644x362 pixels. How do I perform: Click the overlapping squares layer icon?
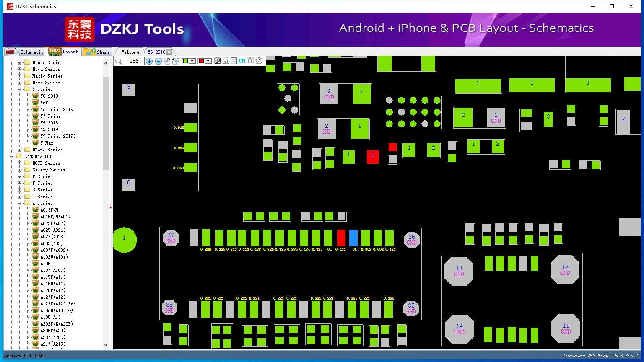click(218, 61)
